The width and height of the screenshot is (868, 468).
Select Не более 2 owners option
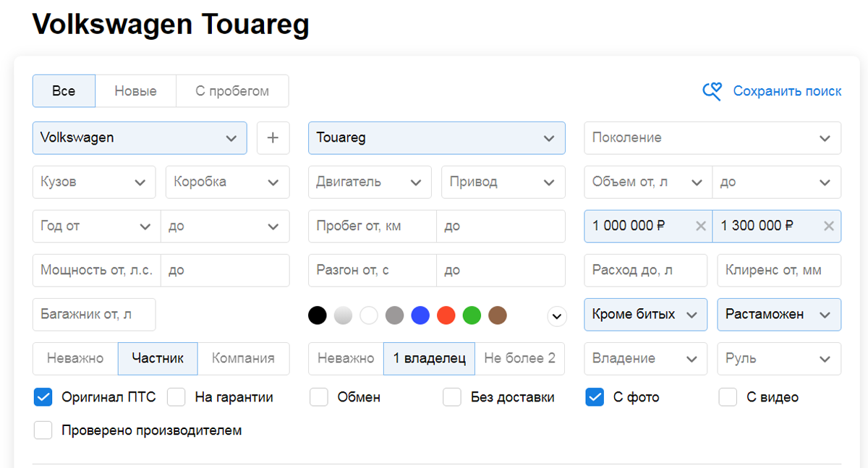coord(520,358)
